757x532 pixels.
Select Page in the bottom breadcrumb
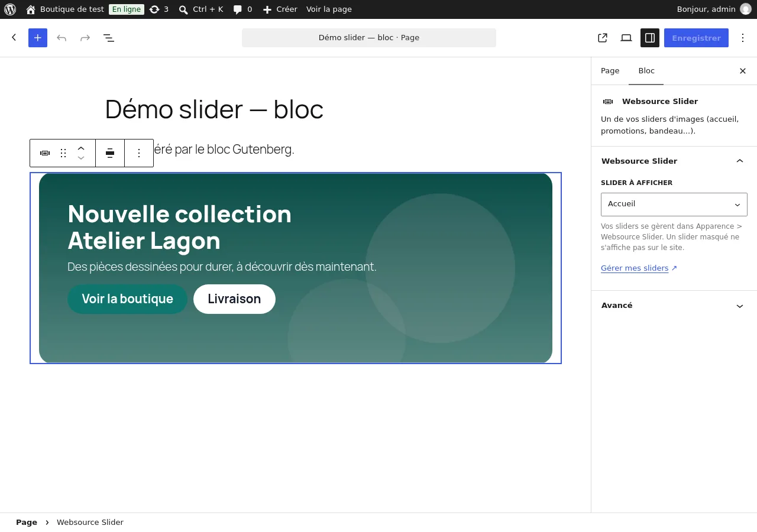pos(27,523)
